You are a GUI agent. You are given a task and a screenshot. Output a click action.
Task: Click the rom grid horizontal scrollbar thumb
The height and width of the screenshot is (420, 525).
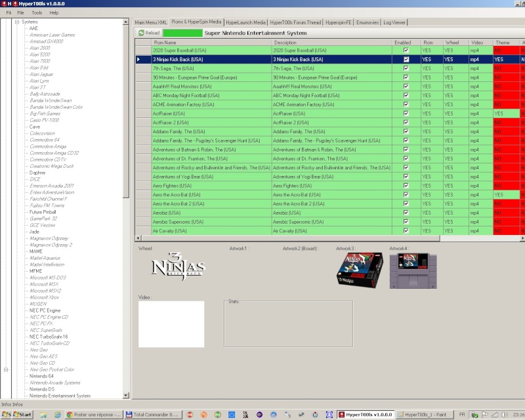click(x=291, y=238)
